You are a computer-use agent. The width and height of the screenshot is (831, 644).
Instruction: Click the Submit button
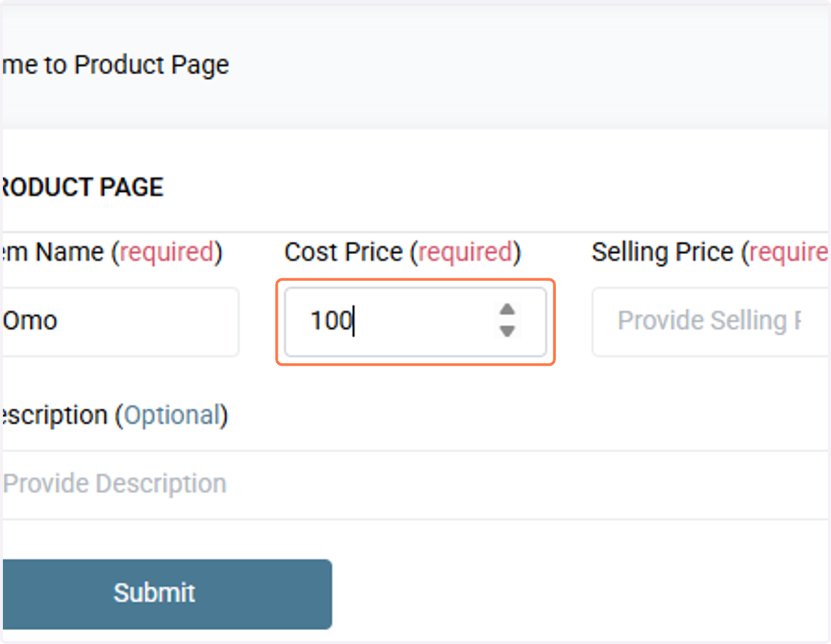pos(166,593)
